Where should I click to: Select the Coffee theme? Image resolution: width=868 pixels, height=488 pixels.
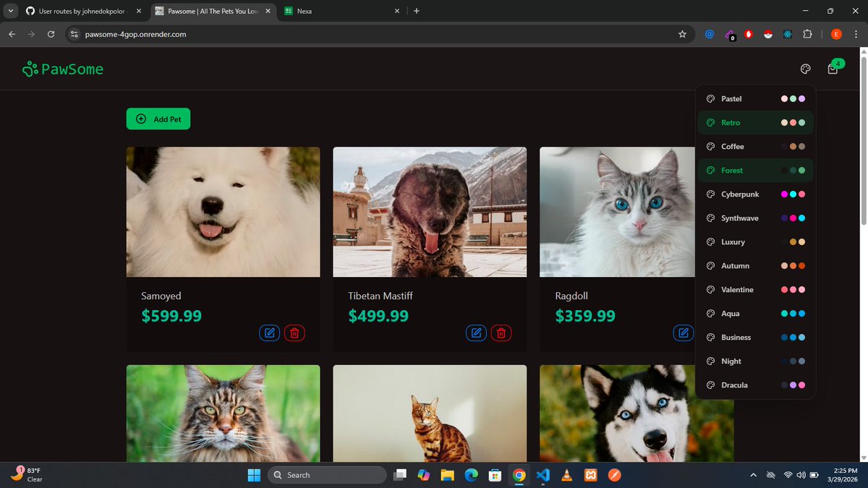755,146
